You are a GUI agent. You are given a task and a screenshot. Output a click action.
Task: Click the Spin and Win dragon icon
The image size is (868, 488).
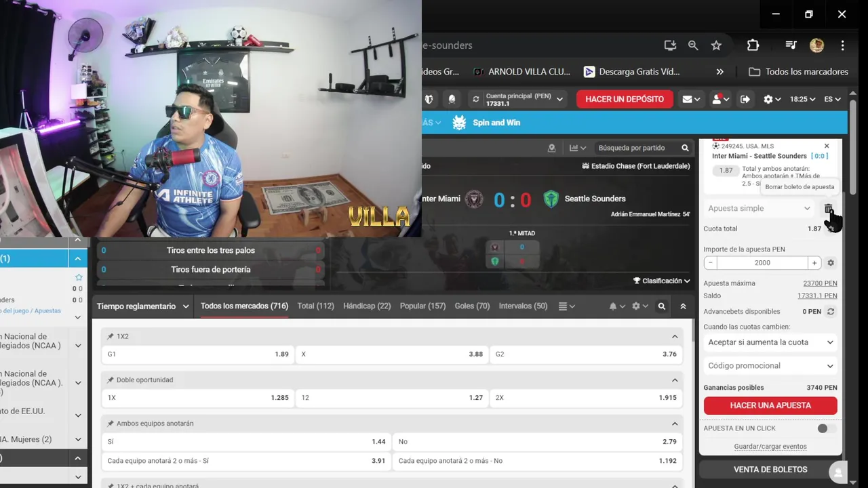tap(459, 123)
